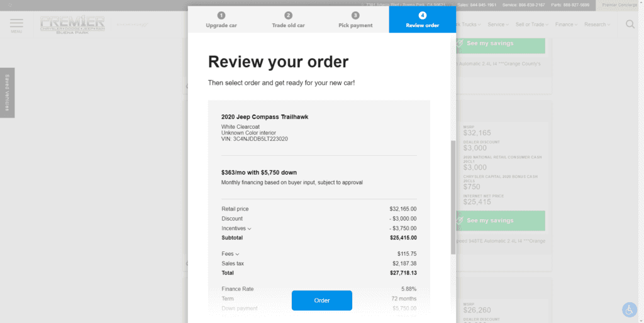644x323 pixels.
Task: Go to step 1 Upgrade car
Action: pyautogui.click(x=221, y=19)
